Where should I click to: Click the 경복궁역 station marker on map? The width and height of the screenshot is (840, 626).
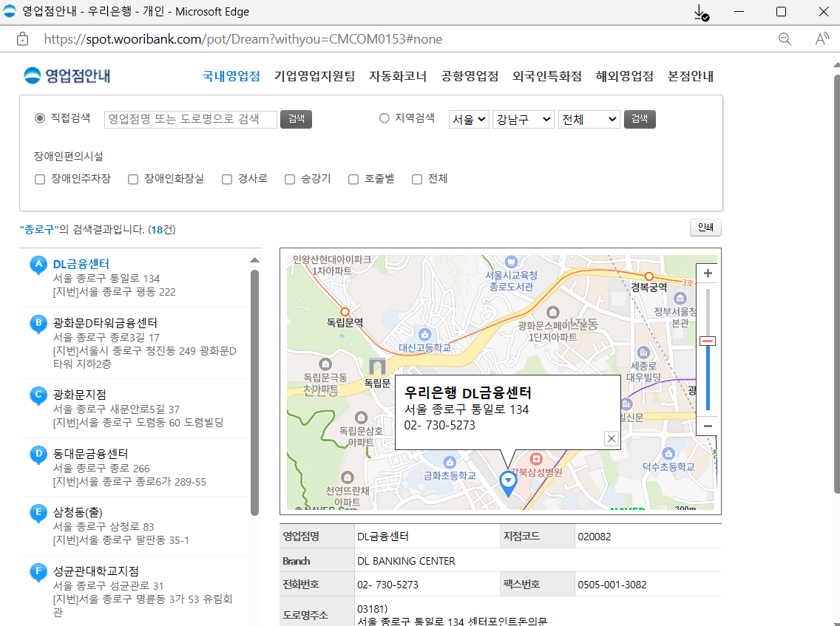pyautogui.click(x=648, y=276)
